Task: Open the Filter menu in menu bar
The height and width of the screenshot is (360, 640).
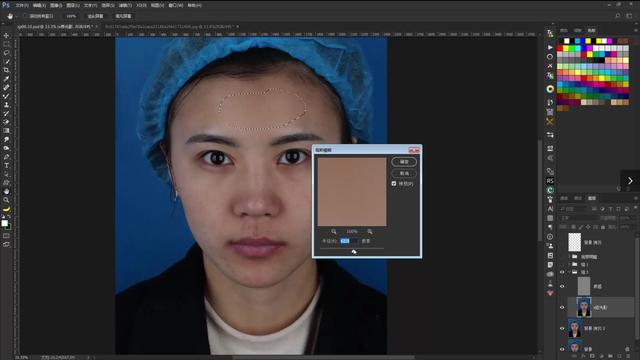Action: (125, 5)
